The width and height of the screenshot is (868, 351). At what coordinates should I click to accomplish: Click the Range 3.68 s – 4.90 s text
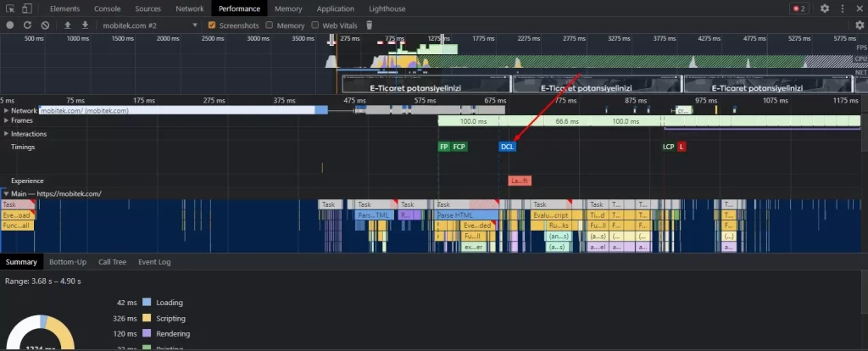click(43, 281)
